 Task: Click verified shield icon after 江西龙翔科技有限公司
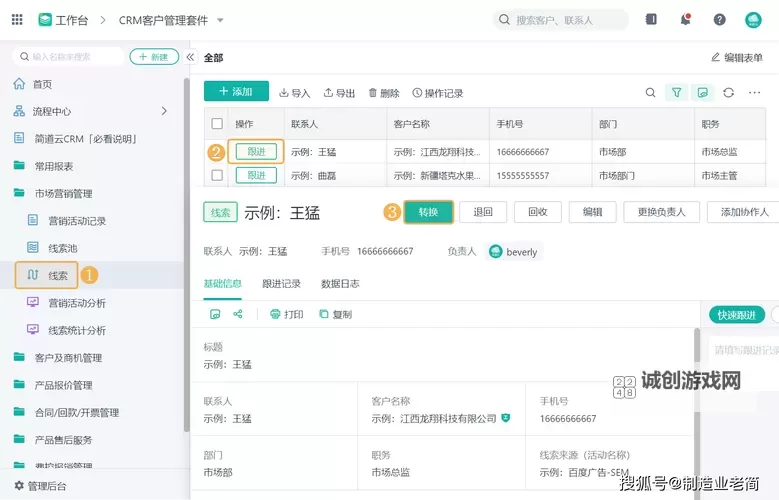click(506, 418)
